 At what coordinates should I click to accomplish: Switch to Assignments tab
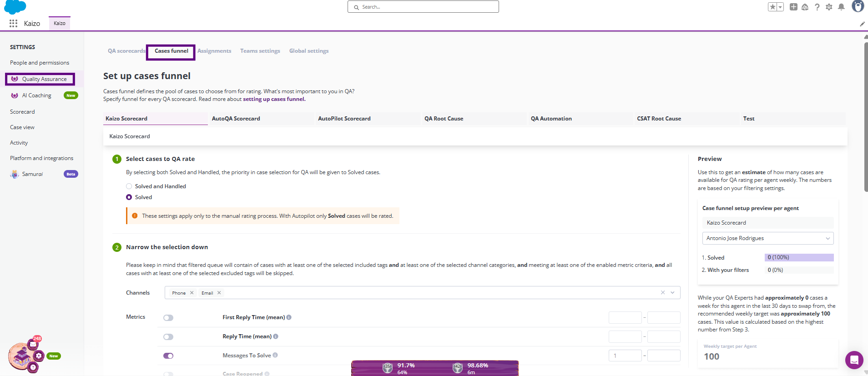pyautogui.click(x=214, y=51)
